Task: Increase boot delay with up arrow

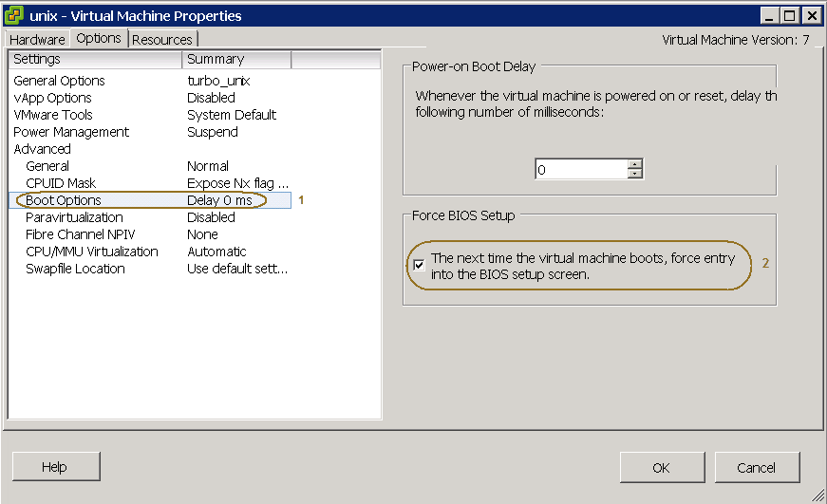Action: pyautogui.click(x=635, y=164)
